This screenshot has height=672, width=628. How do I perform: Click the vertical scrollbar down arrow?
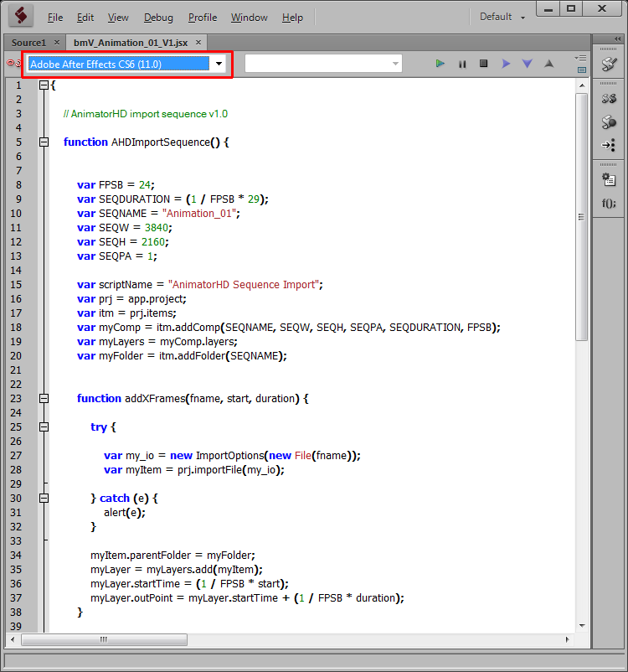[582, 626]
